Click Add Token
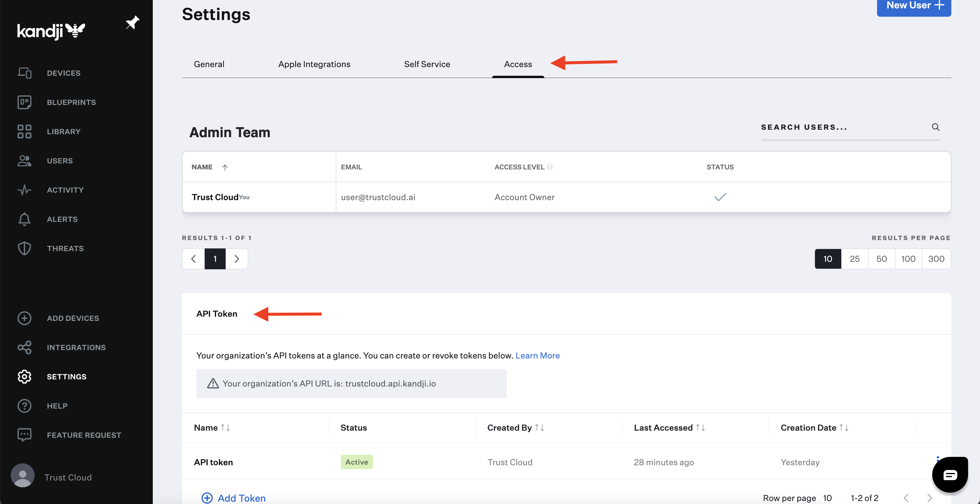The width and height of the screenshot is (980, 504). (x=234, y=497)
